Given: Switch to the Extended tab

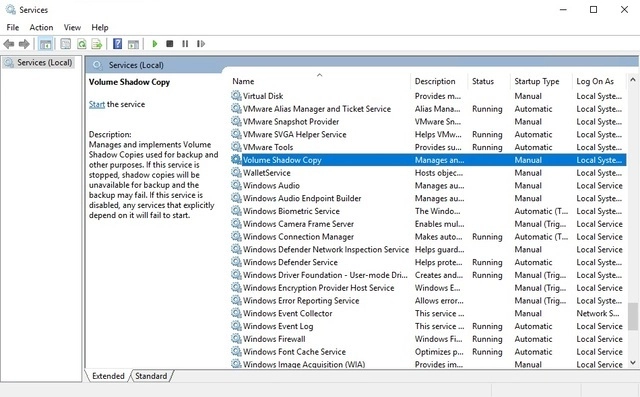Looking at the screenshot, I should (108, 376).
